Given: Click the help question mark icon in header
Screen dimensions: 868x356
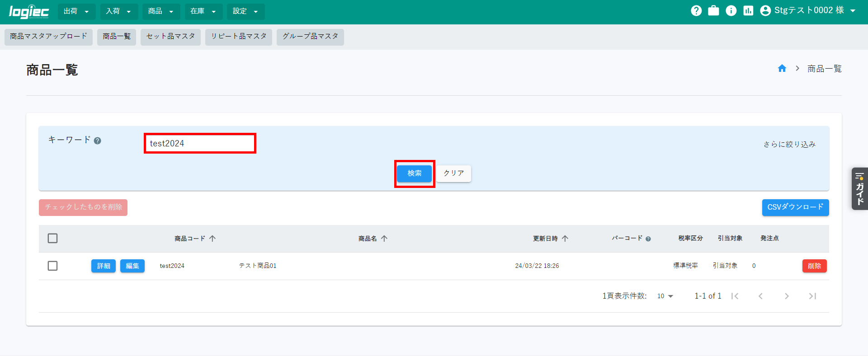Looking at the screenshot, I should (696, 10).
